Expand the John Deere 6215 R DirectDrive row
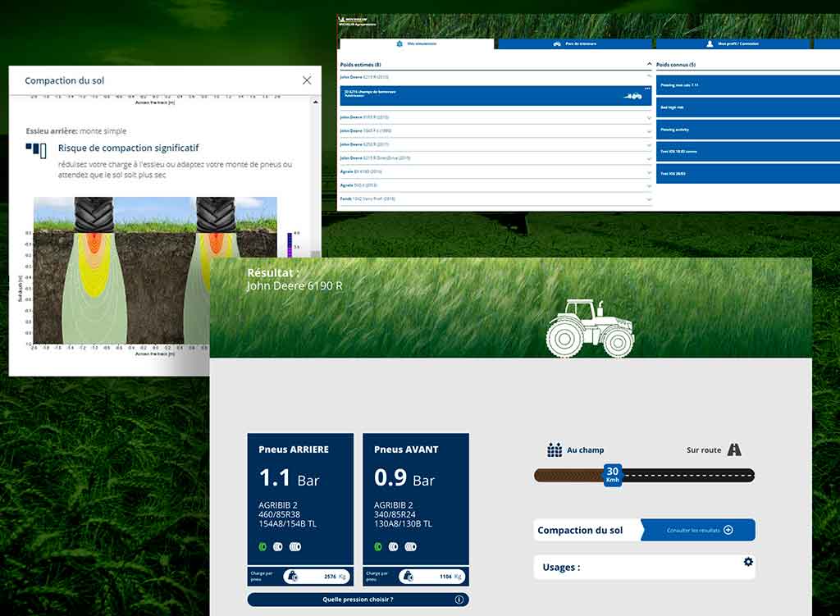 650,158
